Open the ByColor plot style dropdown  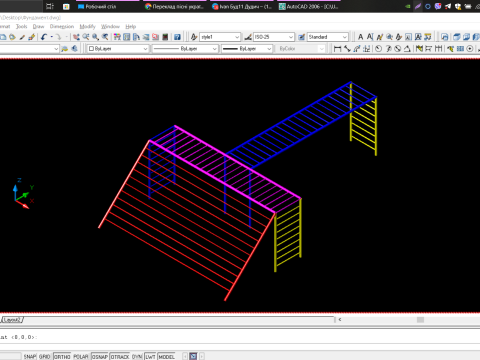[321, 49]
